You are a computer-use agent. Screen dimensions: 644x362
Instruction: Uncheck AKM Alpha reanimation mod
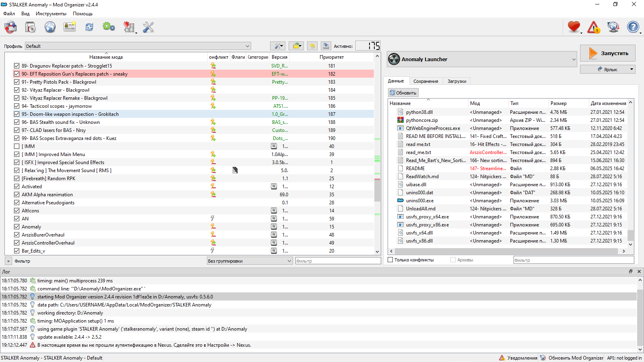pos(17,194)
